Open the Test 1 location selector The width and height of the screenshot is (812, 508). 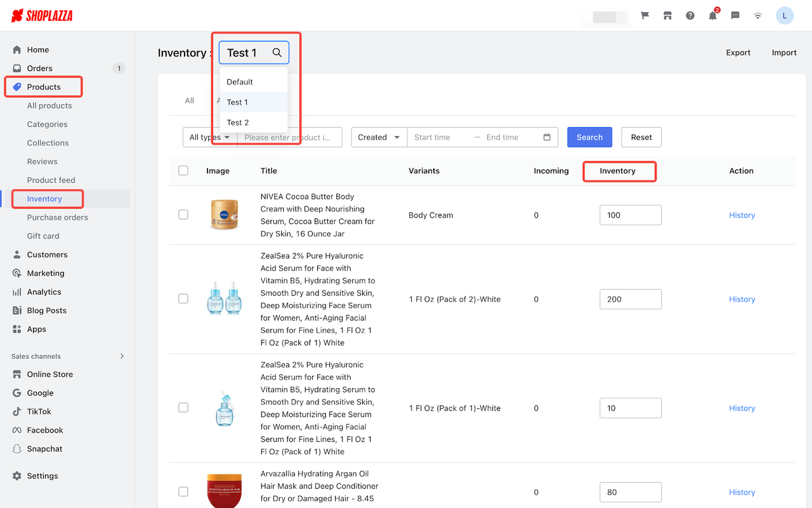click(254, 53)
